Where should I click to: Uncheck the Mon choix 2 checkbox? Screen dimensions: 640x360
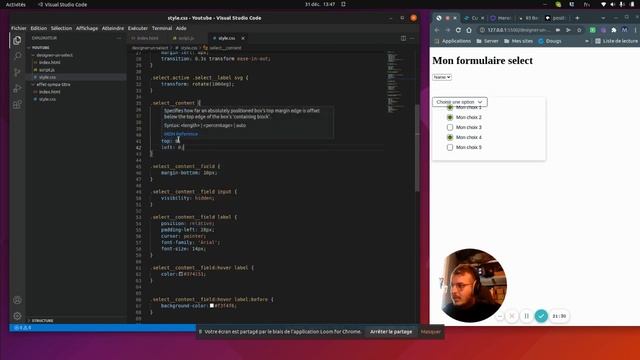[450, 117]
